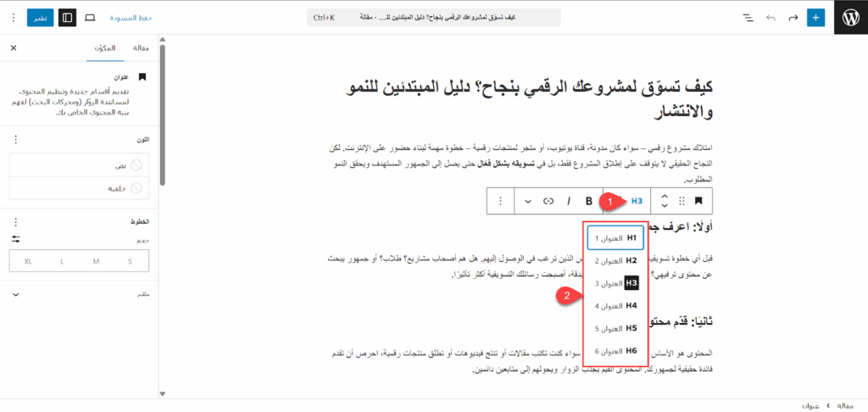Image resolution: width=868 pixels, height=412 pixels.
Task: Select H3 العنوان 3 heading level
Action: (615, 283)
